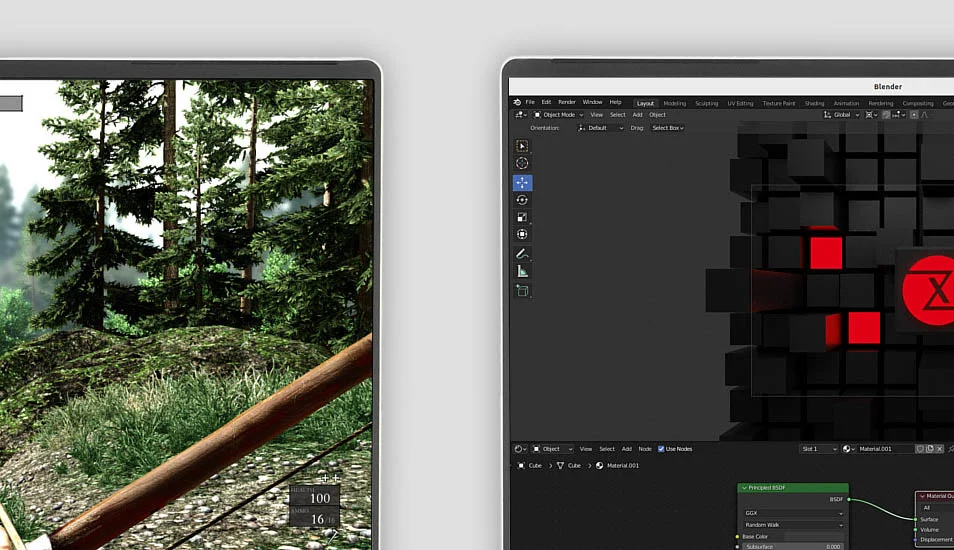The height and width of the screenshot is (550, 954).
Task: Select the Move tool
Action: 522,183
